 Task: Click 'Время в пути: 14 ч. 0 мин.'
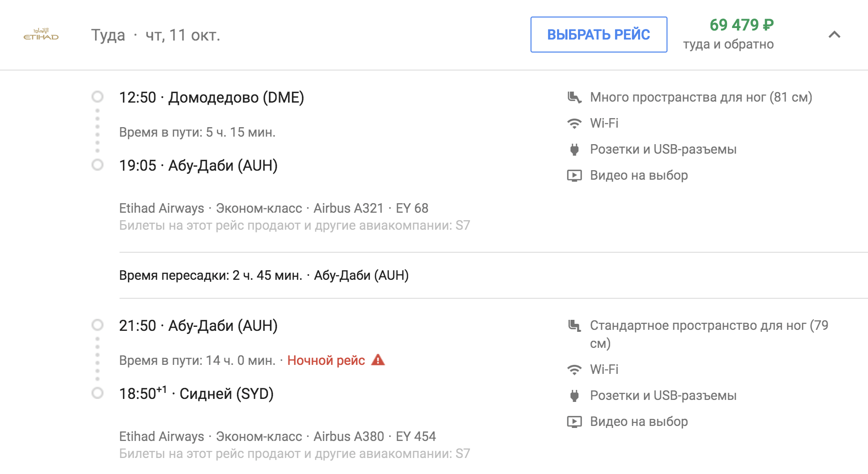[197, 360]
